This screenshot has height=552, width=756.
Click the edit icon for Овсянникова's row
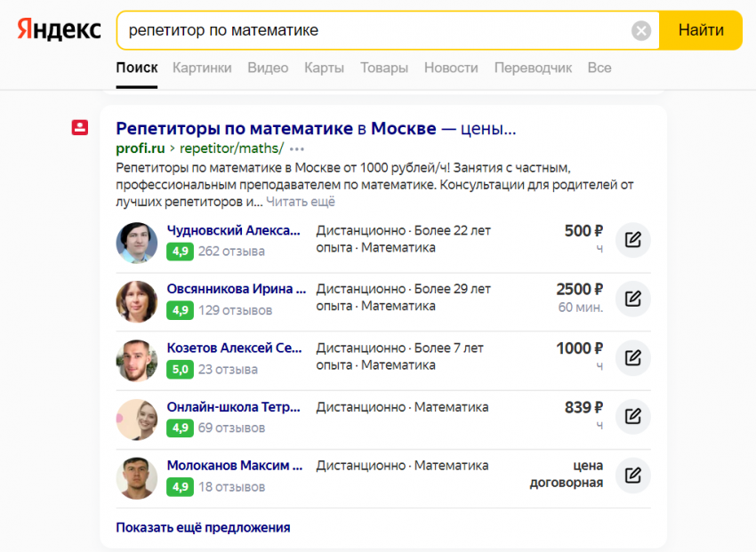[x=633, y=299]
